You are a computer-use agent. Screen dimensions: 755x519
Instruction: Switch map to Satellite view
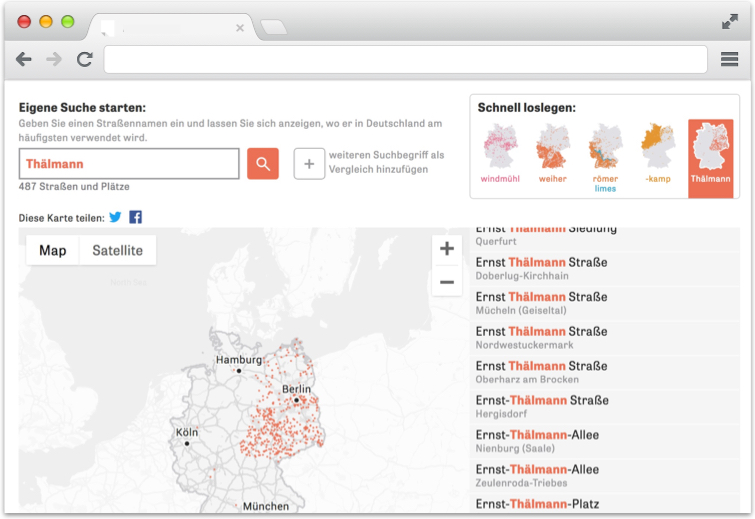[117, 250]
